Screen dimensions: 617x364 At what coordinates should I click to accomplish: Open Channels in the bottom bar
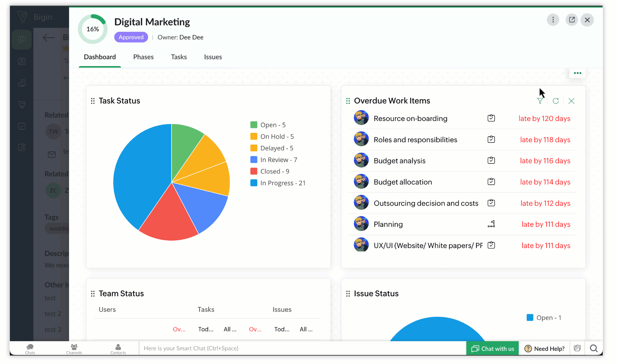pos(74,348)
